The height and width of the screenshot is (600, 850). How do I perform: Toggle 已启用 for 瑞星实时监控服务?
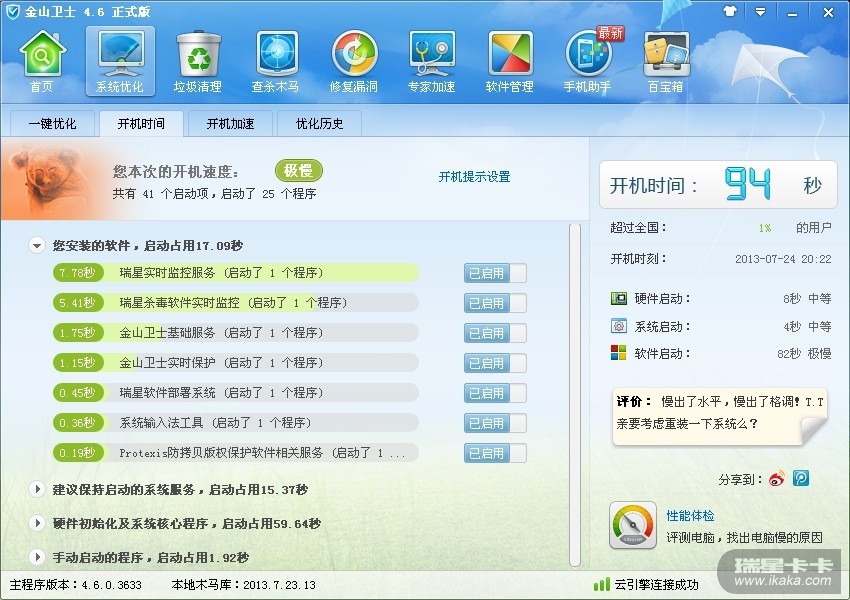point(495,273)
